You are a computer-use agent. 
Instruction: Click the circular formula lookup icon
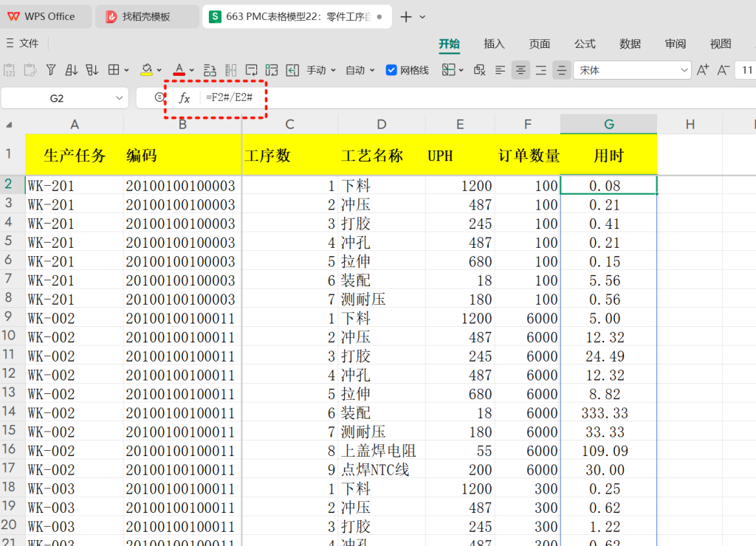[x=159, y=98]
